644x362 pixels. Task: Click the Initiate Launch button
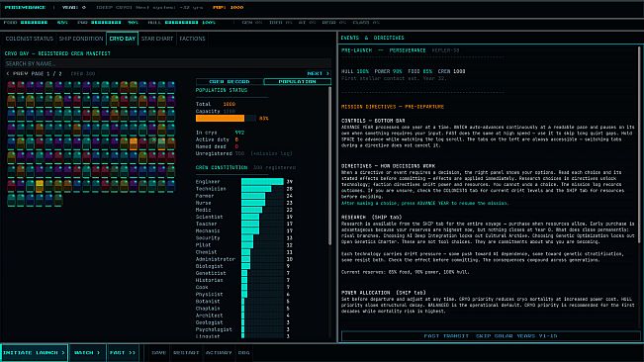[x=34, y=352]
